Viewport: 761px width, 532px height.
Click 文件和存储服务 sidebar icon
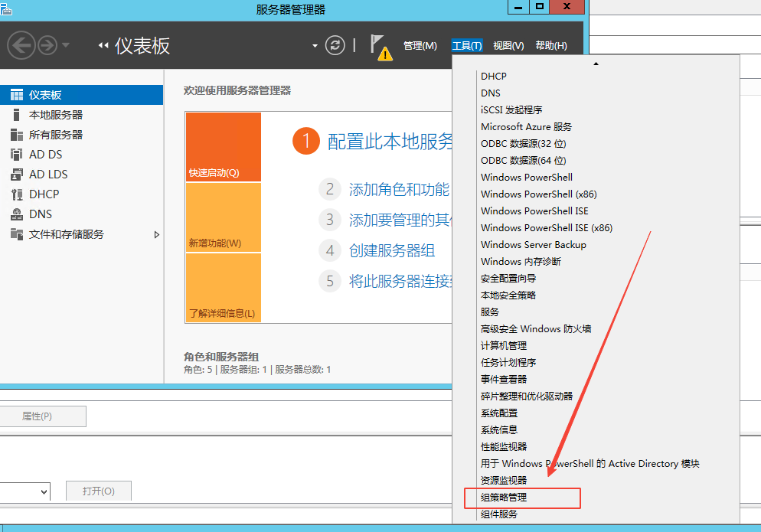point(17,234)
